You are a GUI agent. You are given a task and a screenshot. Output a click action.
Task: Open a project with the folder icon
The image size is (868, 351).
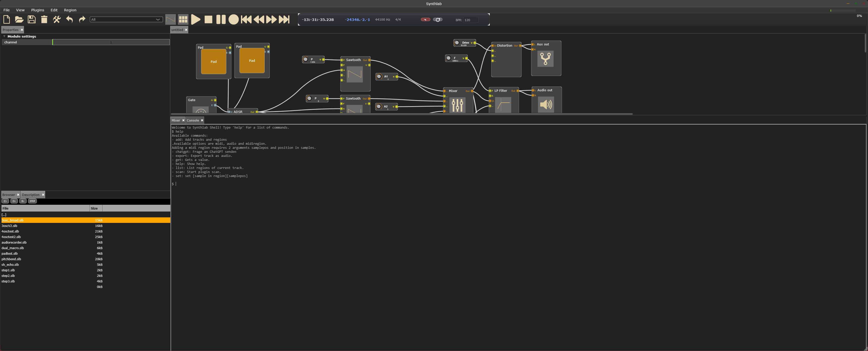coord(19,19)
